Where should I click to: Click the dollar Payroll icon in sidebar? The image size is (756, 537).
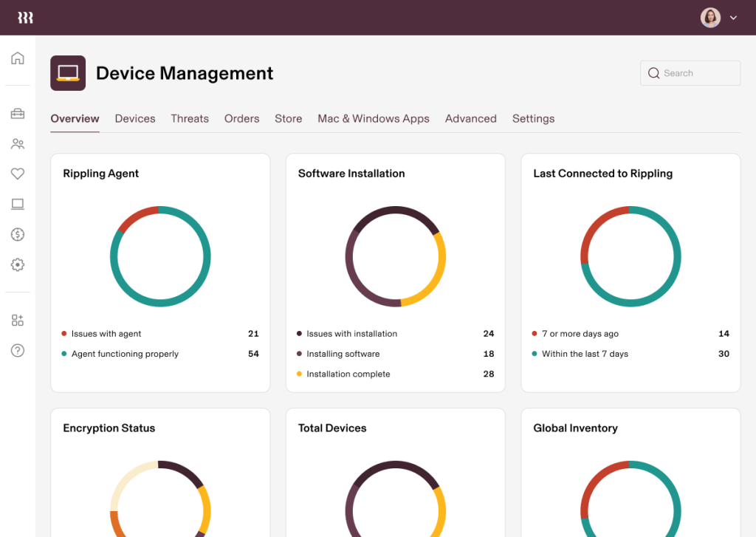18,234
